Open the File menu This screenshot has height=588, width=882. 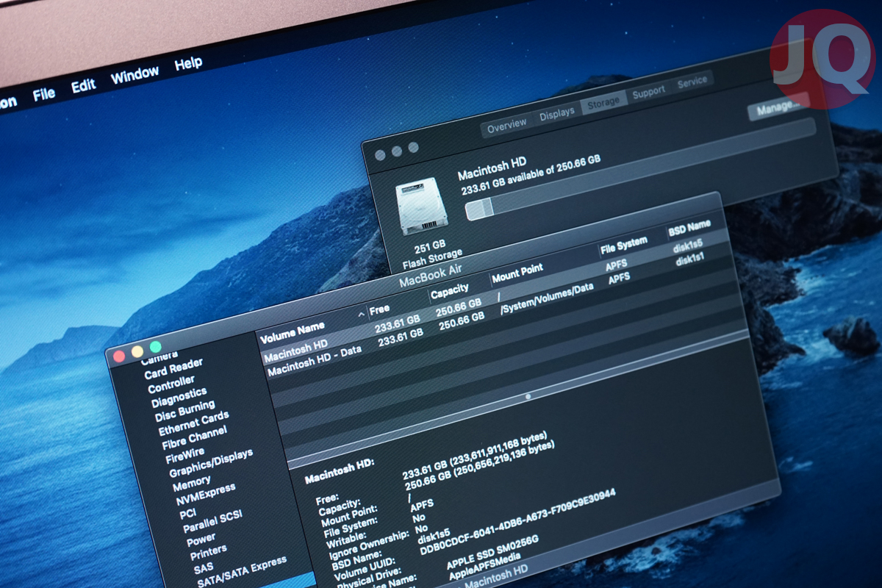tap(44, 94)
